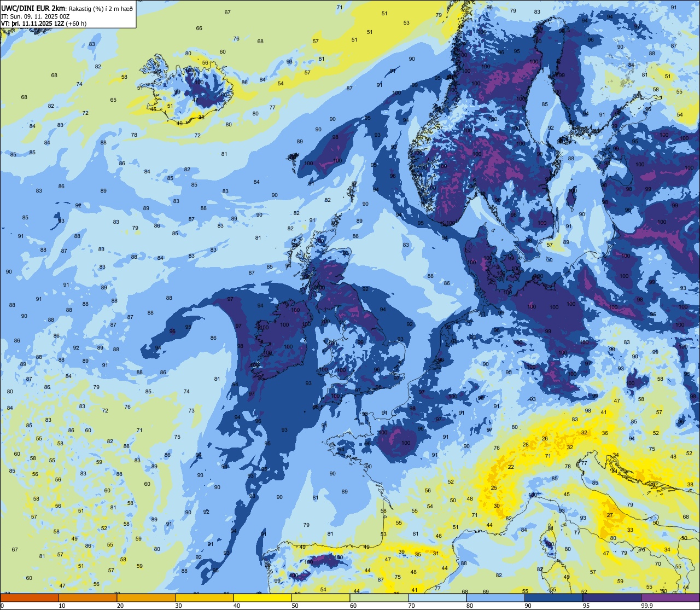
Task: Click the medium blue 80–90 legend segment
Action: (495, 598)
